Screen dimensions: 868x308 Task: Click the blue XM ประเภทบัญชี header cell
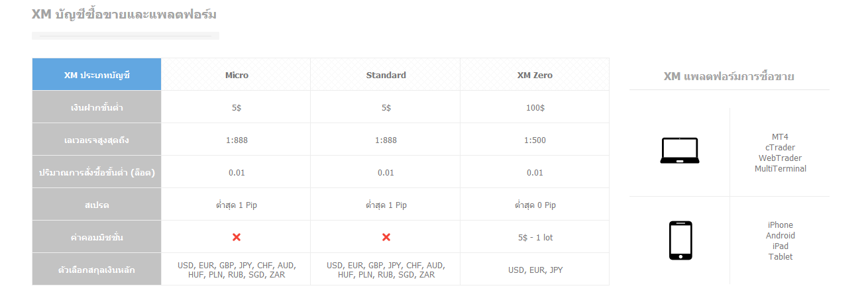pos(97,75)
